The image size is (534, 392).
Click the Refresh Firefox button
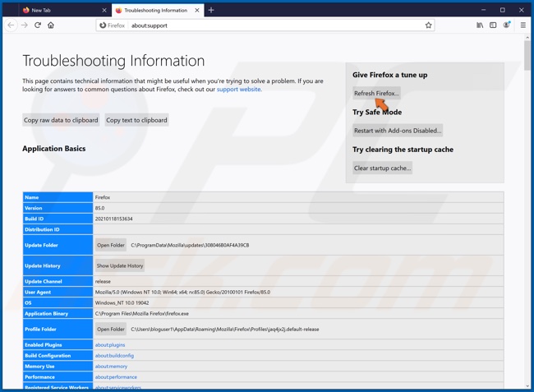click(376, 93)
